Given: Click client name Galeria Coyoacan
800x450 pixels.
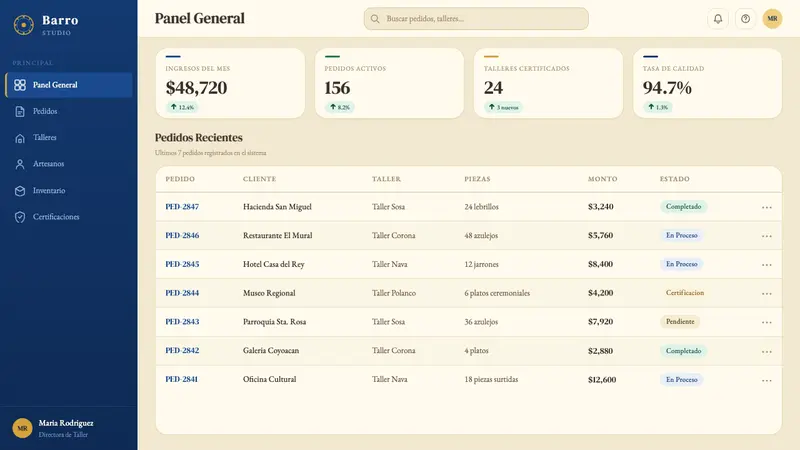Looking at the screenshot, I should [x=271, y=351].
